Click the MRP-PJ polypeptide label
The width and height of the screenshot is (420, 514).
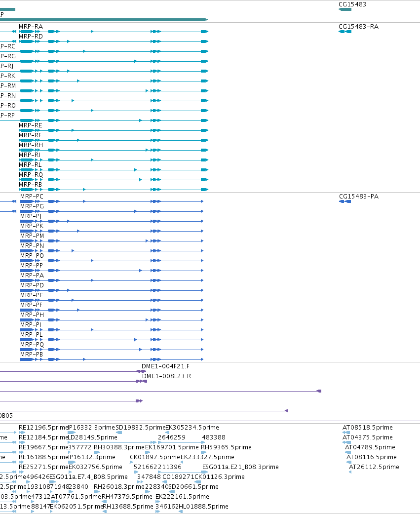[31, 216]
